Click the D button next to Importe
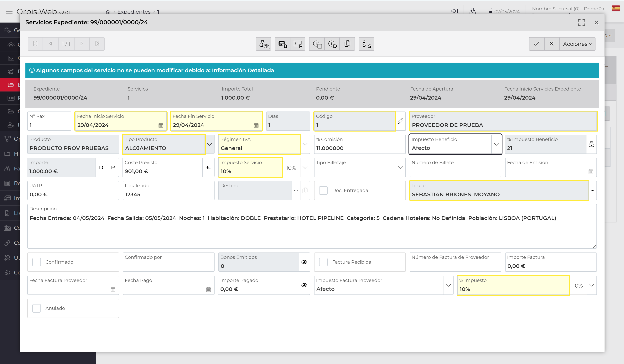 101,167
